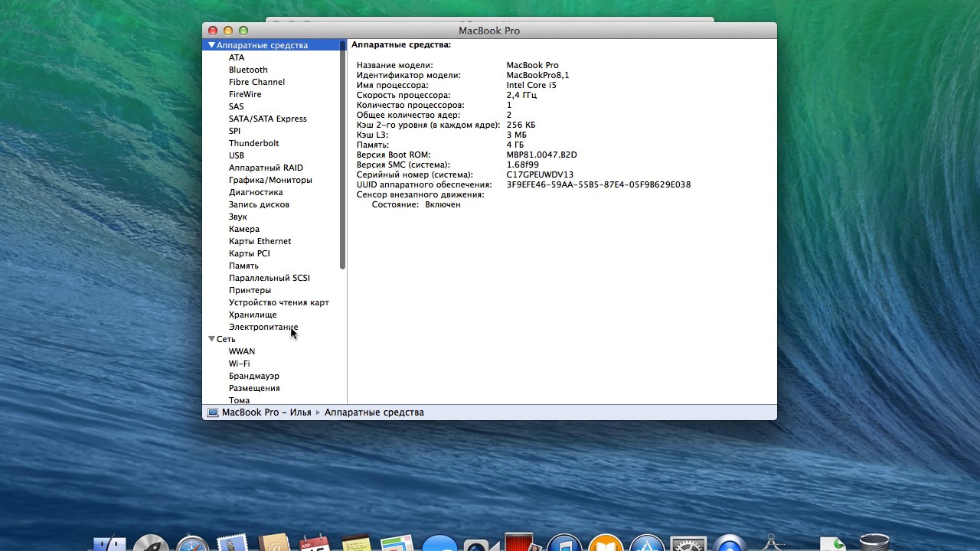Image resolution: width=980 pixels, height=551 pixels.
Task: Launch Safari compass icon in dock
Action: 192,543
